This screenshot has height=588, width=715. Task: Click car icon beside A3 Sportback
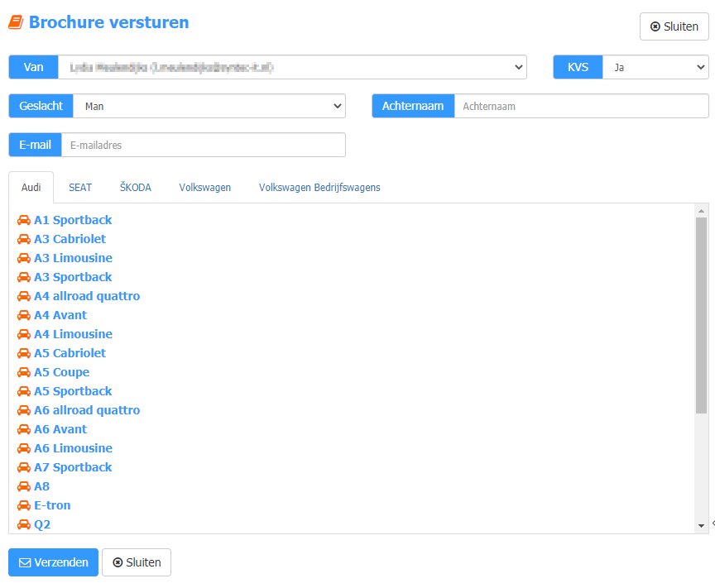click(x=24, y=277)
